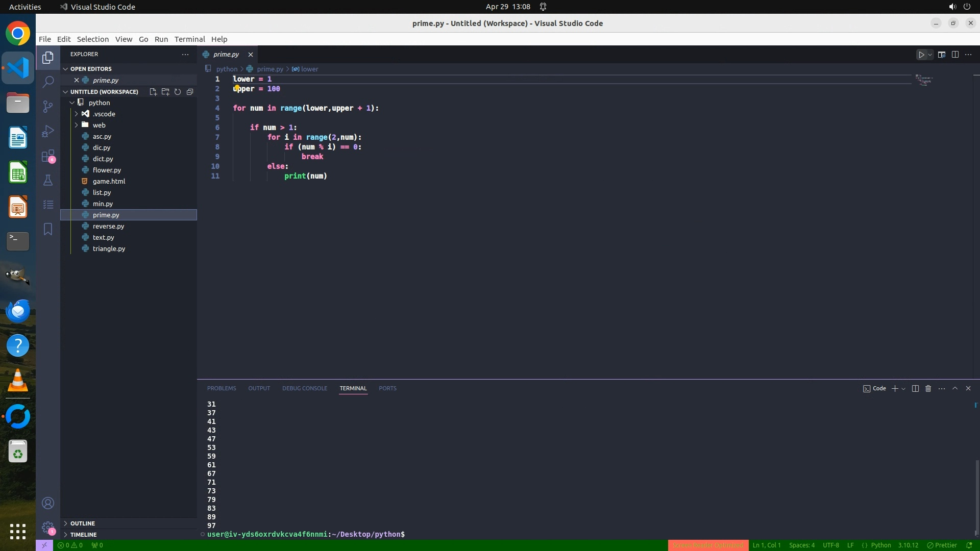Click the New File icon in the explorer
The height and width of the screenshot is (551, 980).
click(x=153, y=92)
